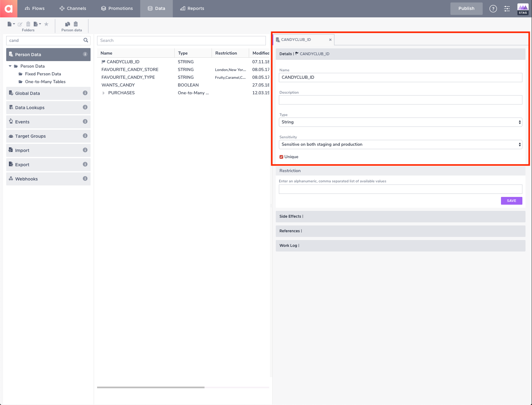Open the Channels section

tap(73, 8)
